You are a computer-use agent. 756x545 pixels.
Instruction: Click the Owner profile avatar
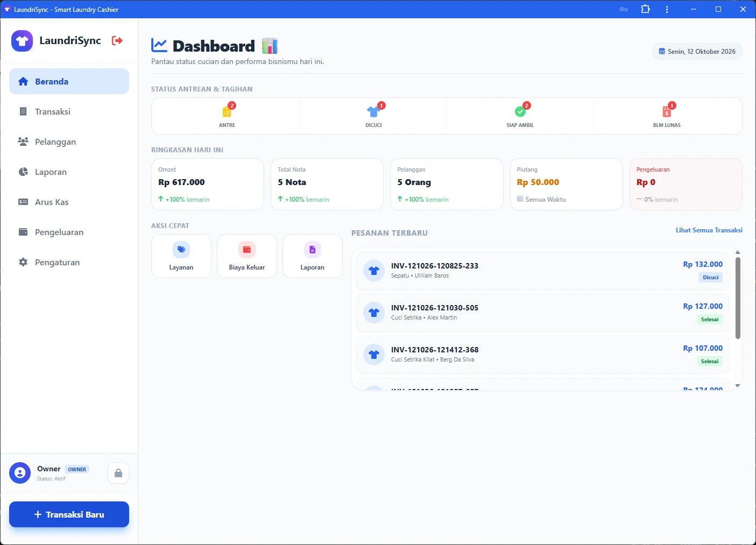(20, 473)
